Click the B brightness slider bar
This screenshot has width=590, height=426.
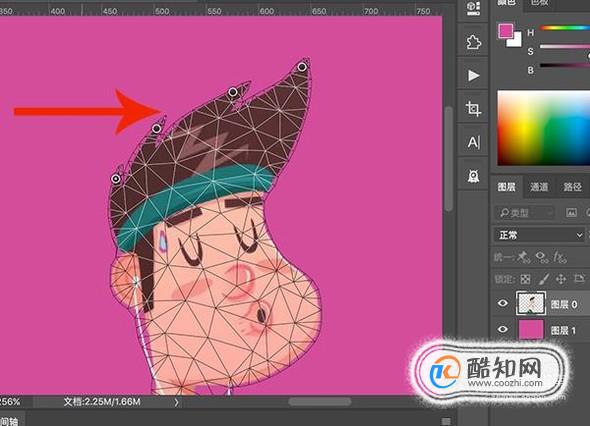pyautogui.click(x=564, y=65)
